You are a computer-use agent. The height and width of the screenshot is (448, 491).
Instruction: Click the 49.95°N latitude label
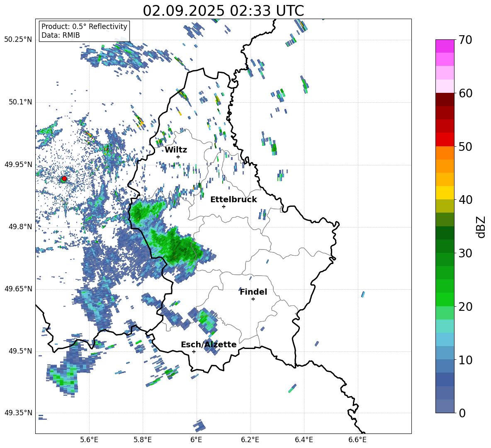click(x=18, y=165)
